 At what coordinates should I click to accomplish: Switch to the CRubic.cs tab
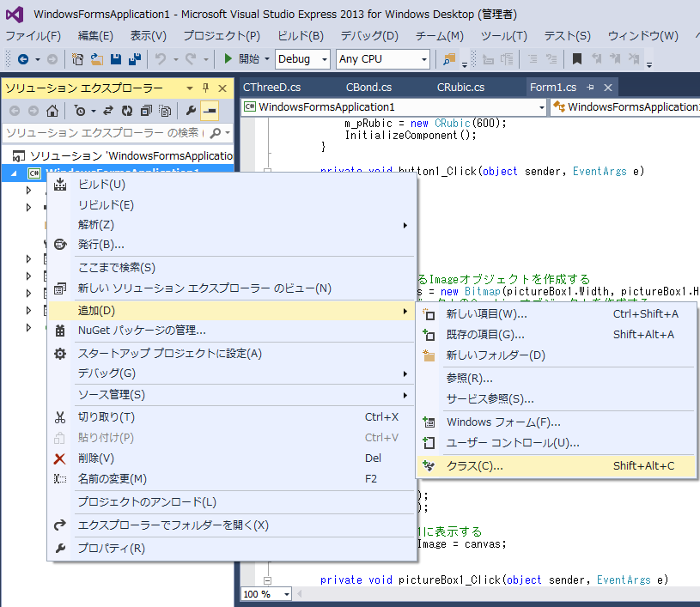coord(460,88)
